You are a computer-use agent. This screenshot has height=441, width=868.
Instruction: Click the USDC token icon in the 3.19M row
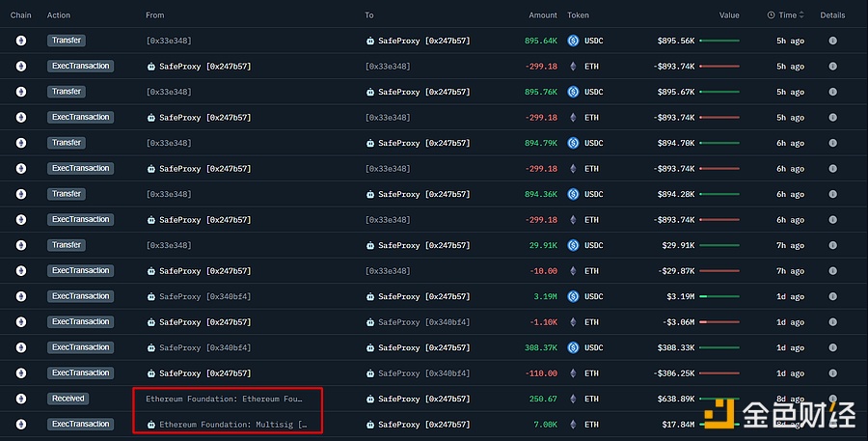573,296
